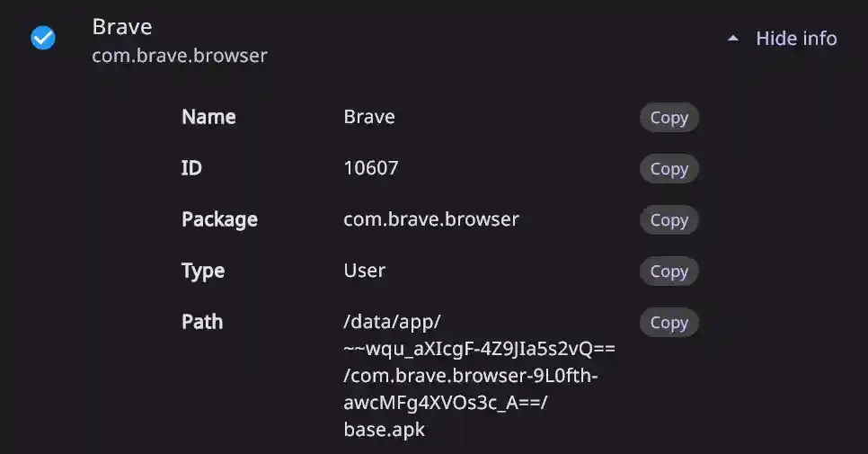Click the com.brave.browser subtitle under Brave
Image resolution: width=868 pixels, height=454 pixels.
coord(180,56)
